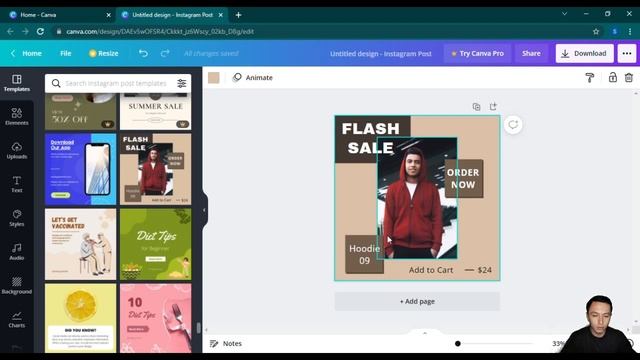Reload the browser page
Image resolution: width=640 pixels, height=360 pixels.
(40, 31)
